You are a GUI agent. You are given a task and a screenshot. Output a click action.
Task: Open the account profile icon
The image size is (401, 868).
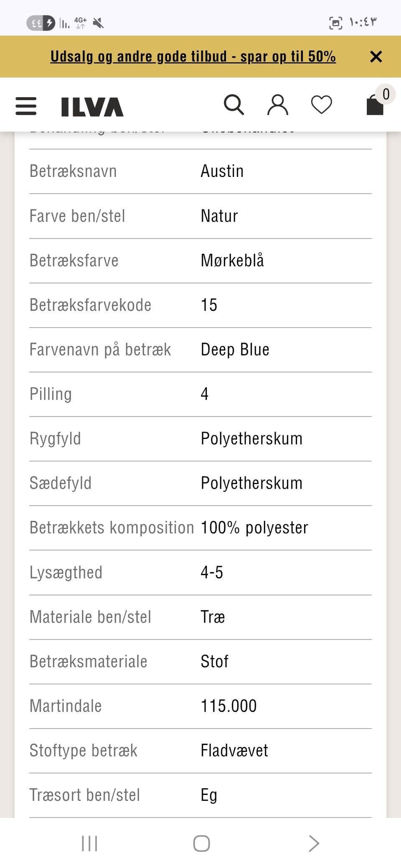278,105
